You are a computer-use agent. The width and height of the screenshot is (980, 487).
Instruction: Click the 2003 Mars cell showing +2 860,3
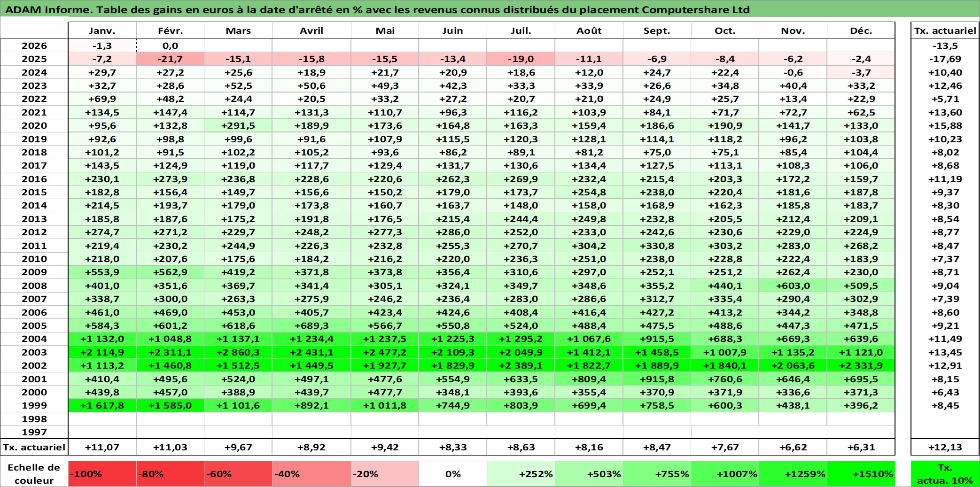238,352
